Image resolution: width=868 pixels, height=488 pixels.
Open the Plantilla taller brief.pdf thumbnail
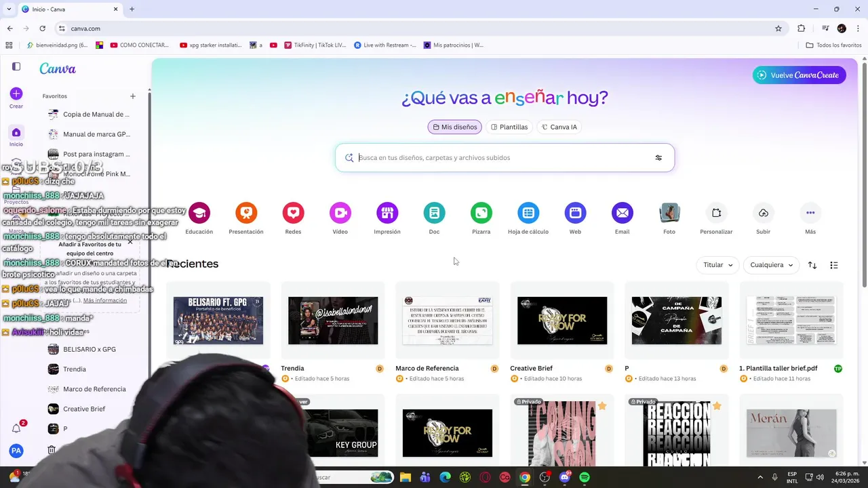point(791,321)
